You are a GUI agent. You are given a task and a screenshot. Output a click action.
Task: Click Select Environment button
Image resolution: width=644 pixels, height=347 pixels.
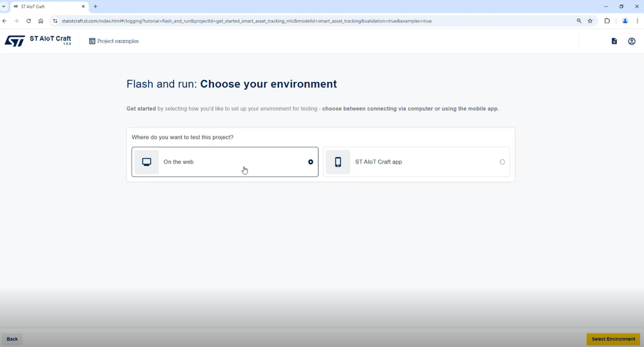pos(613,339)
